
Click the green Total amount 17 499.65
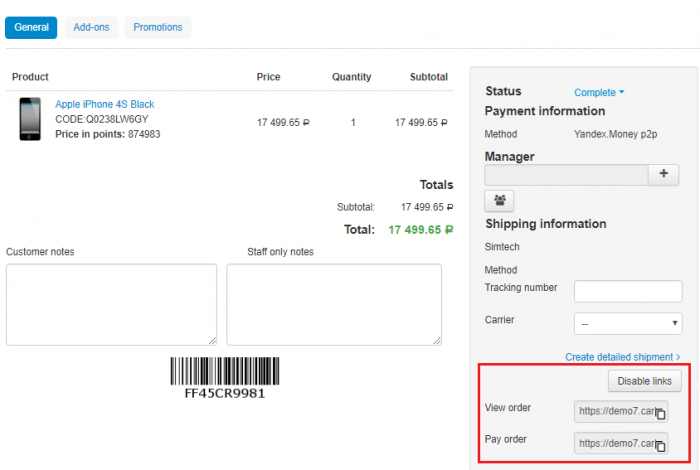click(x=421, y=230)
